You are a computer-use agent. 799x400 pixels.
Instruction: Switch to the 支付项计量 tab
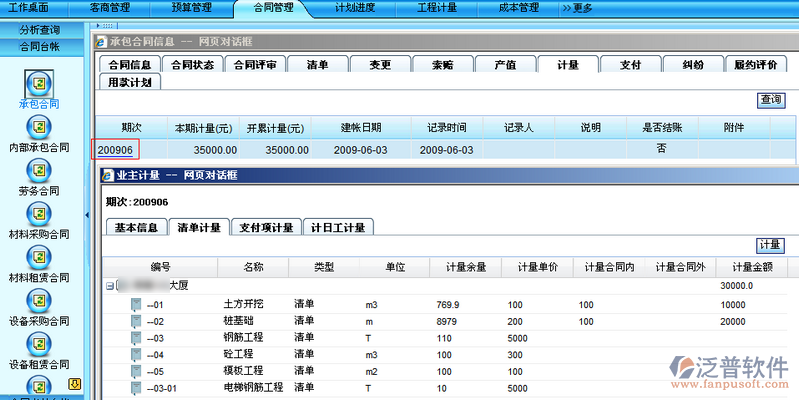[x=266, y=227]
